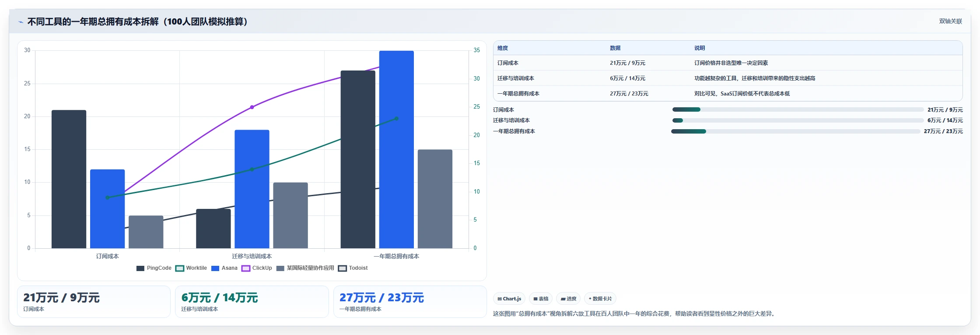Click the 6万元 / 14万元 data card
The height and width of the screenshot is (335, 980).
(252, 302)
